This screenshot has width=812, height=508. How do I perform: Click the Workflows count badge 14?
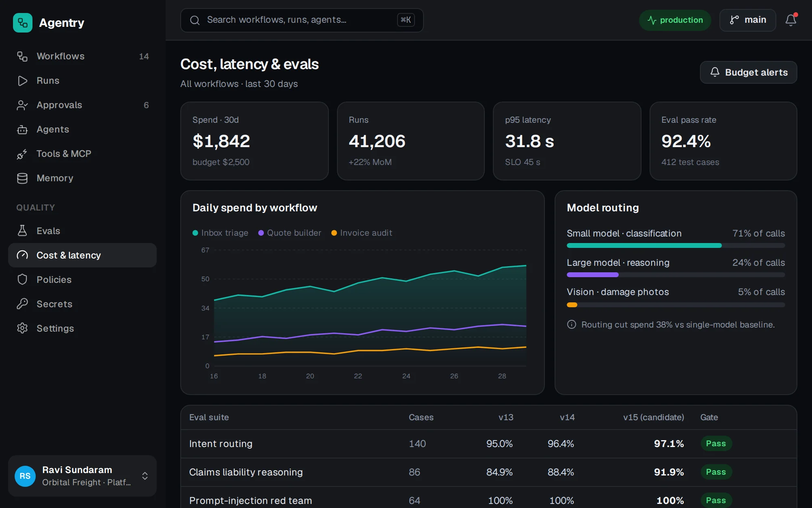coord(144,56)
